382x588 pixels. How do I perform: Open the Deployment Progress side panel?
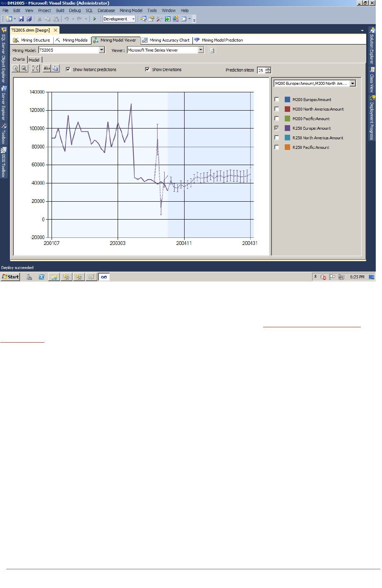(x=372, y=118)
